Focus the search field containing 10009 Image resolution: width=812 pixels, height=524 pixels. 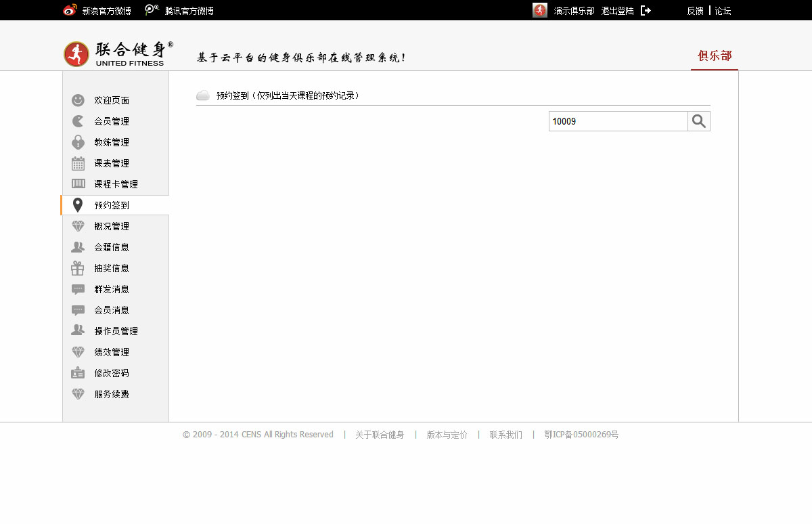tap(617, 121)
